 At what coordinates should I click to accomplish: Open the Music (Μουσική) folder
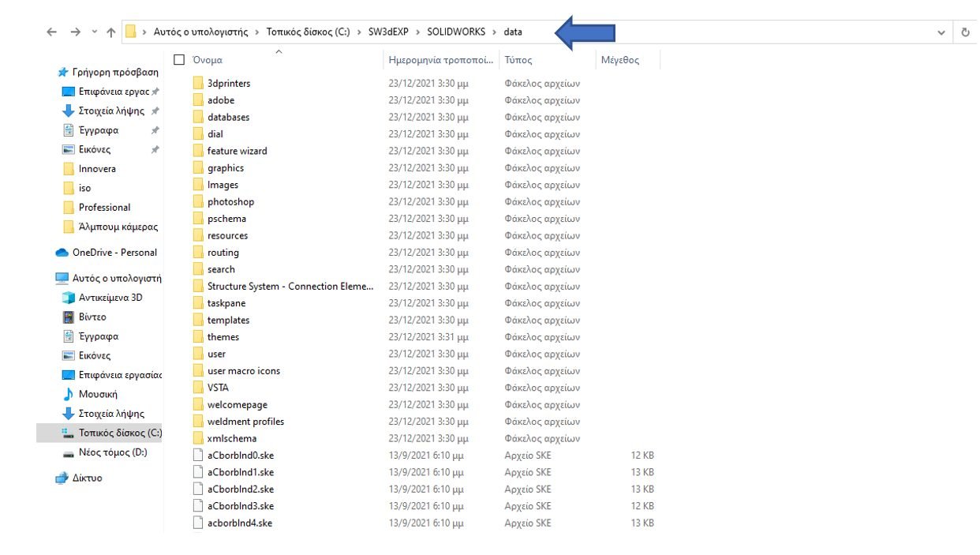coord(98,394)
